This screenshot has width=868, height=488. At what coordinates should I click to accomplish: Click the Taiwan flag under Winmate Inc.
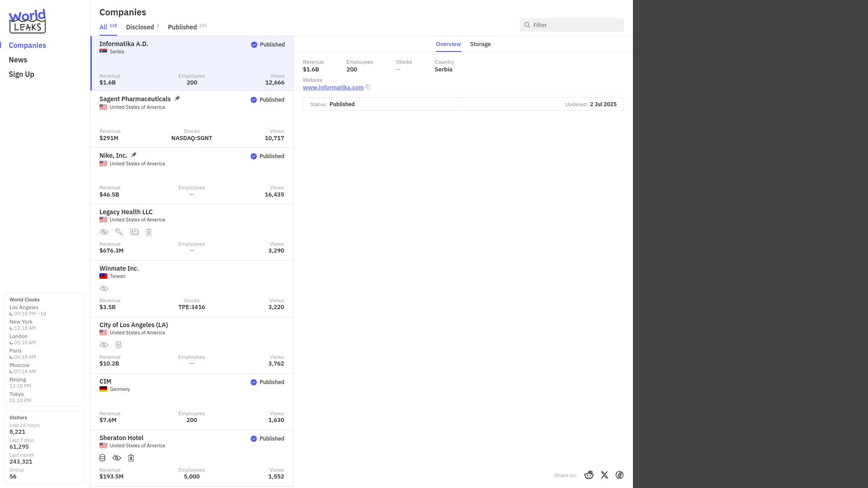click(x=103, y=276)
